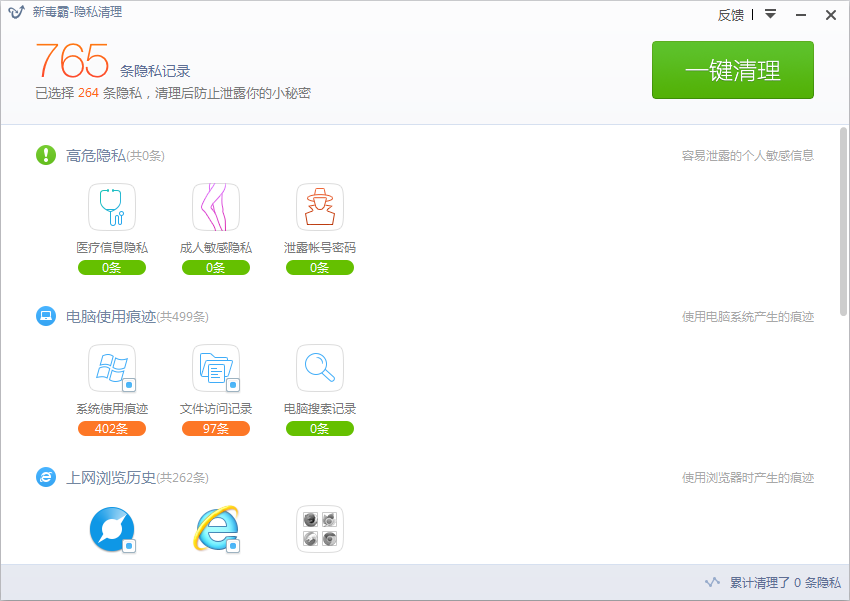Image resolution: width=850 pixels, height=601 pixels.
Task: Toggle the badge on the IE browser icon
Action: pyautogui.click(x=234, y=544)
